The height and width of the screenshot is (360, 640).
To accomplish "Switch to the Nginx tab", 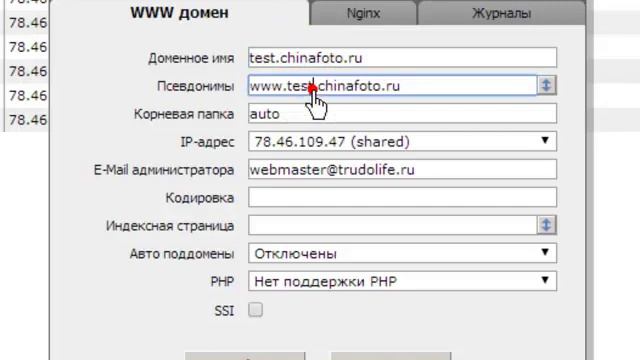I will tap(363, 13).
